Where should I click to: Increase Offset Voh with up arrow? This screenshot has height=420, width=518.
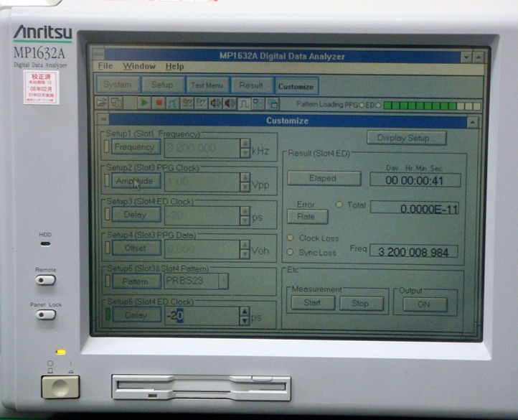245,245
